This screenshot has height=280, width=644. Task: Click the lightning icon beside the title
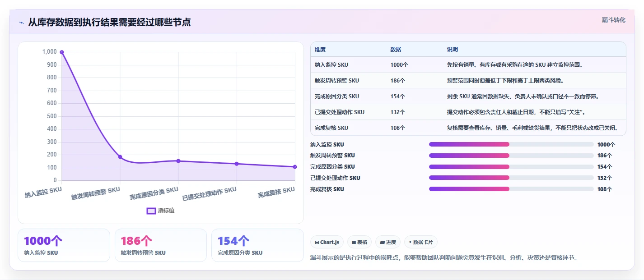point(22,23)
